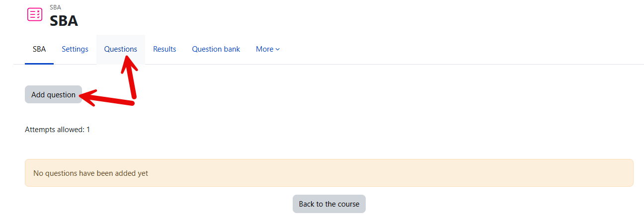This screenshot has height=220, width=644.
Task: Click the number 1 after Attempts allowed
Action: pyautogui.click(x=88, y=130)
